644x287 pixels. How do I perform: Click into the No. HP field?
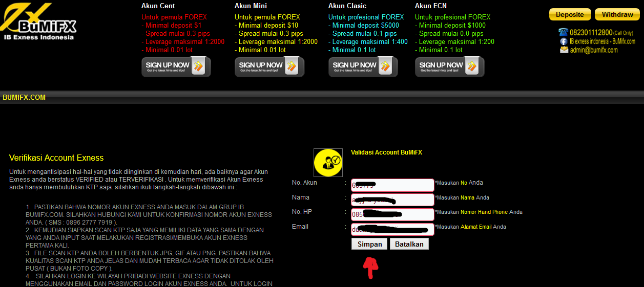tap(392, 214)
